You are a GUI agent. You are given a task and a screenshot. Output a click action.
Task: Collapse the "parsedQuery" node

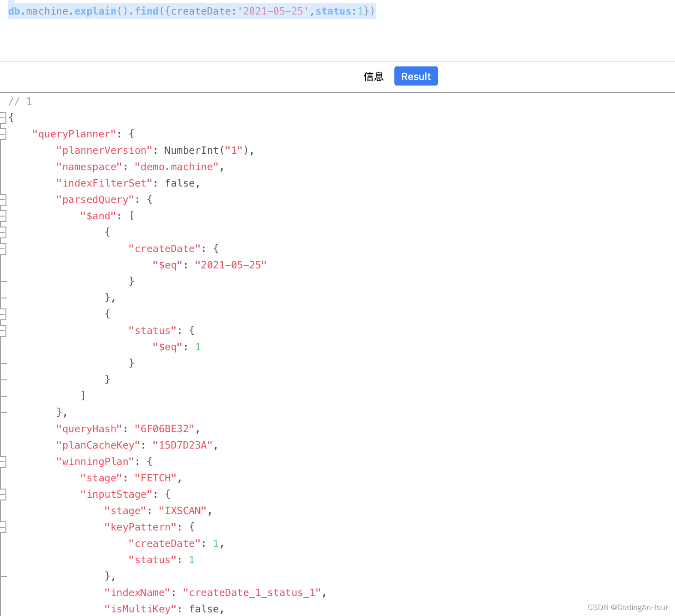click(3, 199)
